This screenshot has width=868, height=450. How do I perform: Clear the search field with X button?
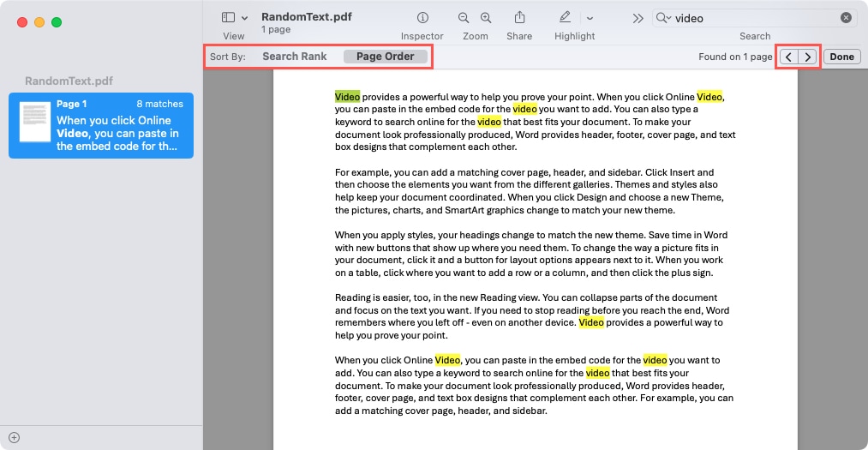point(846,18)
